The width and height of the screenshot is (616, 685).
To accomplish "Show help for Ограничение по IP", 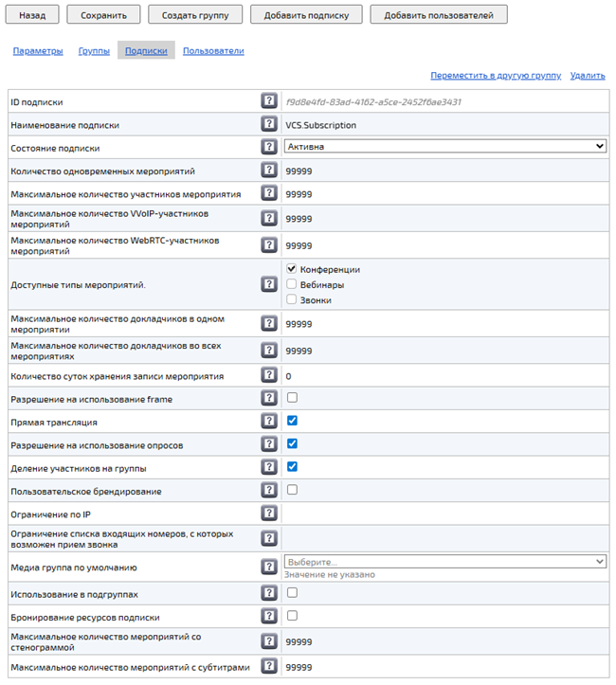I will coord(269,514).
